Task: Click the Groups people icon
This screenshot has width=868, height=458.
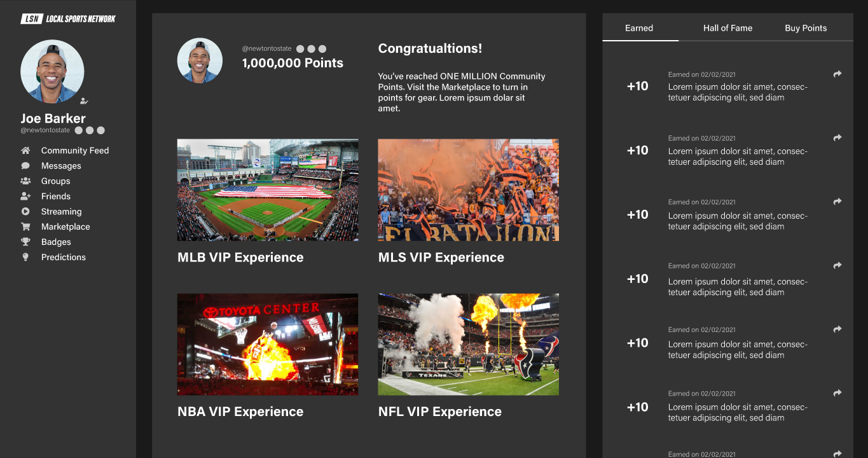Action: [x=25, y=181]
